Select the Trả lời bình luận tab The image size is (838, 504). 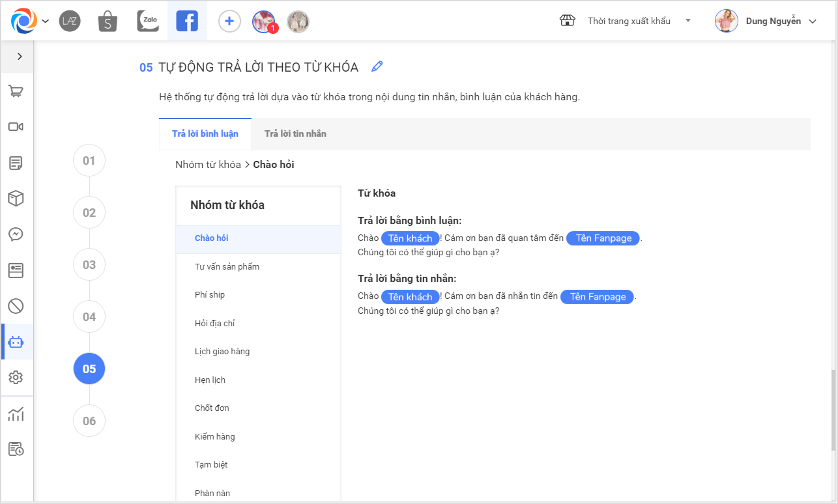[x=205, y=133]
